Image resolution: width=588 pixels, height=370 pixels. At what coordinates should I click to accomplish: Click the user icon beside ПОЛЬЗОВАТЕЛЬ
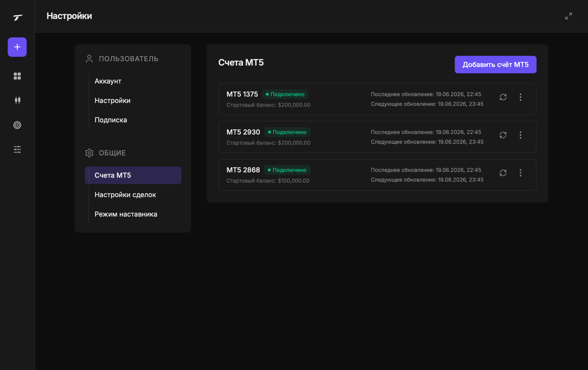pos(89,59)
